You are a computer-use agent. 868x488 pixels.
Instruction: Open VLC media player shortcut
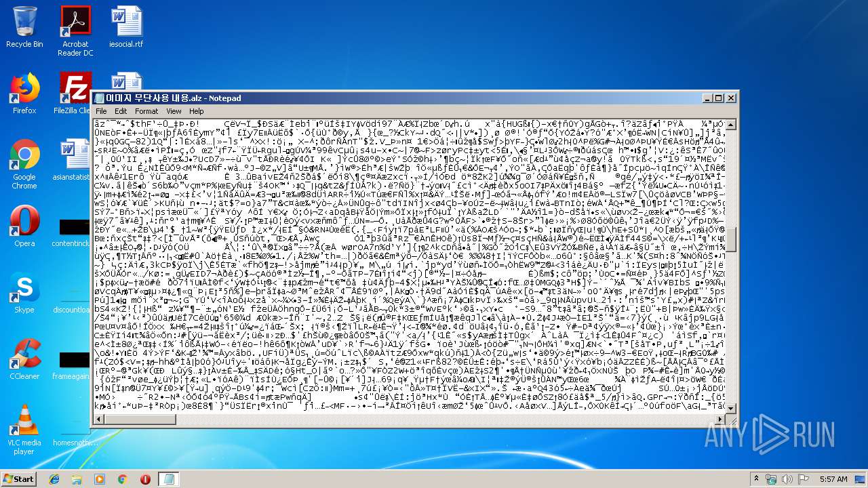[x=24, y=430]
